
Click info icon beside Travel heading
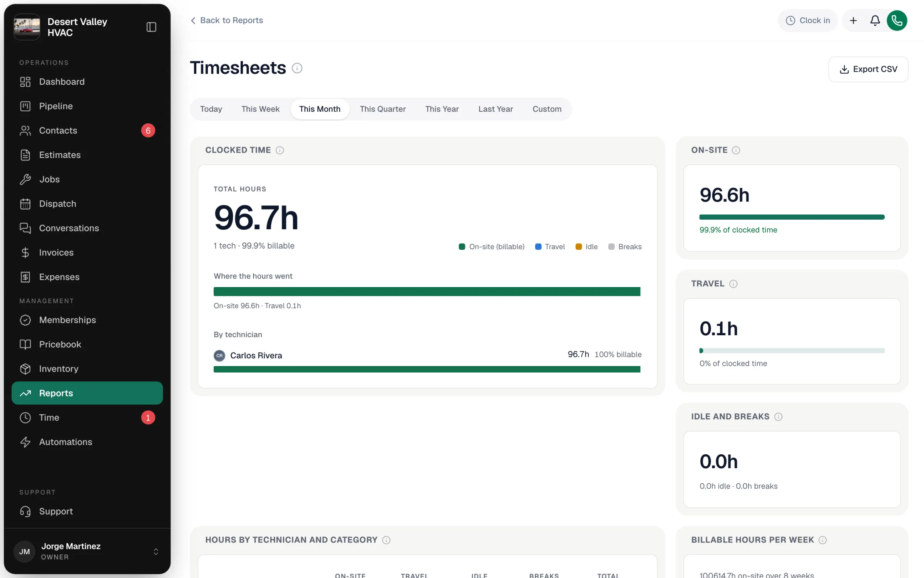[733, 284]
